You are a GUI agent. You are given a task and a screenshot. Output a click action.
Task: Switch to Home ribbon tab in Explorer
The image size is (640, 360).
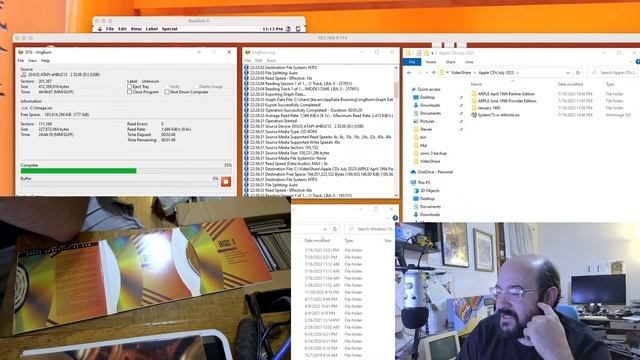click(x=431, y=62)
